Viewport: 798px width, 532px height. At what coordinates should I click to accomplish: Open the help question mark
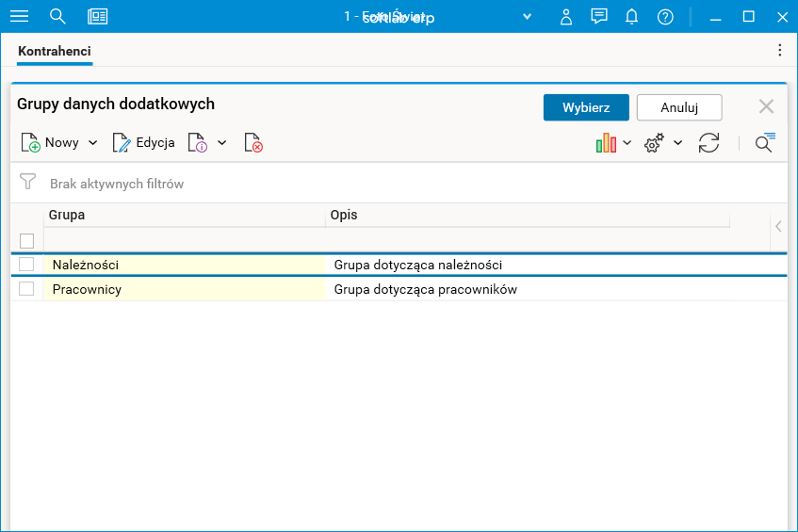click(x=665, y=16)
